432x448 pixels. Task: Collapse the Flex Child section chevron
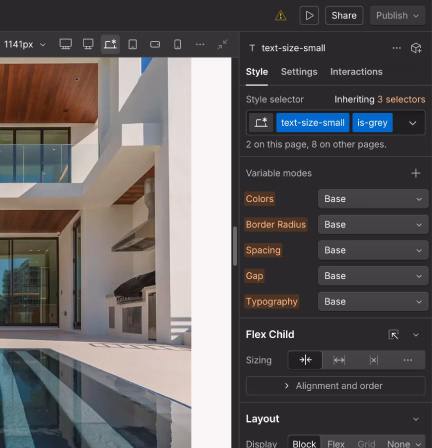coord(416,335)
